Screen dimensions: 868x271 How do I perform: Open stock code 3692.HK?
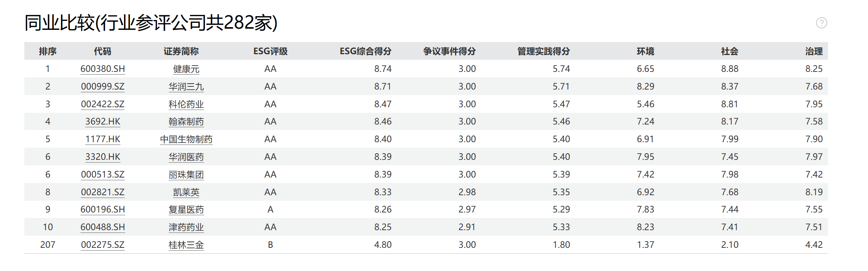[x=102, y=122]
